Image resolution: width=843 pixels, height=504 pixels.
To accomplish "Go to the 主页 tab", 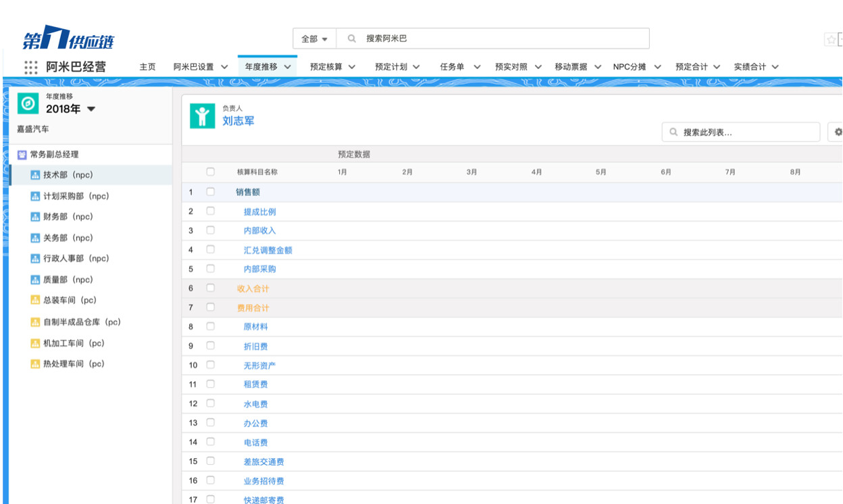I will (x=148, y=67).
